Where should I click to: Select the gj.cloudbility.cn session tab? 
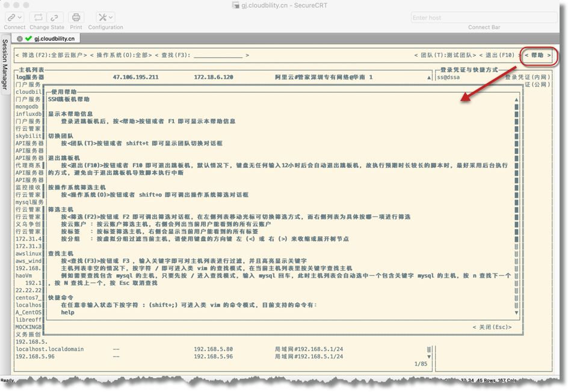tap(54, 38)
